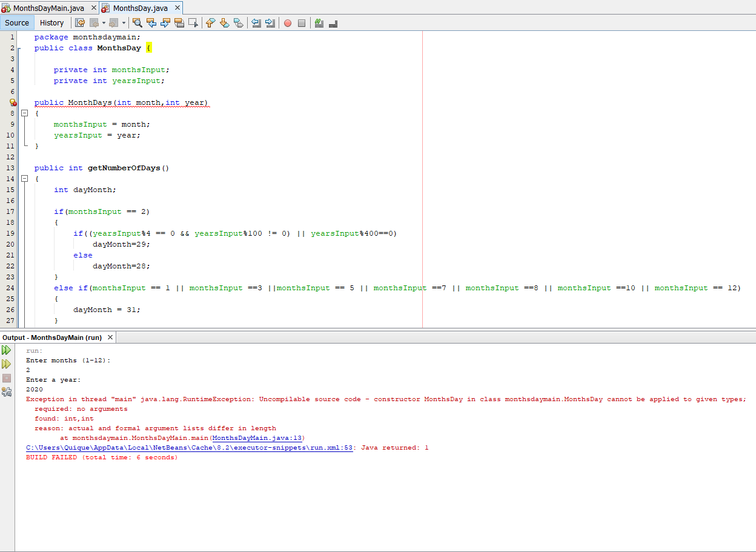Click line number 19 in the gutter

10,233
